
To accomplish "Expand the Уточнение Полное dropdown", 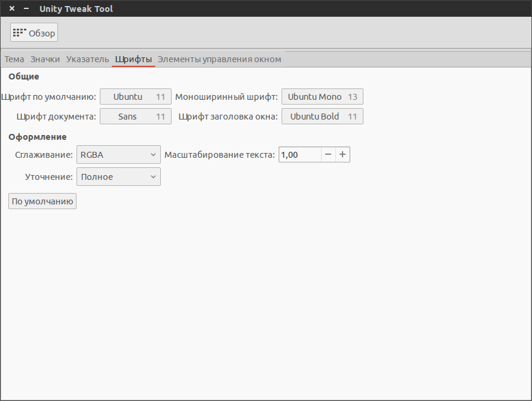I will (x=118, y=177).
